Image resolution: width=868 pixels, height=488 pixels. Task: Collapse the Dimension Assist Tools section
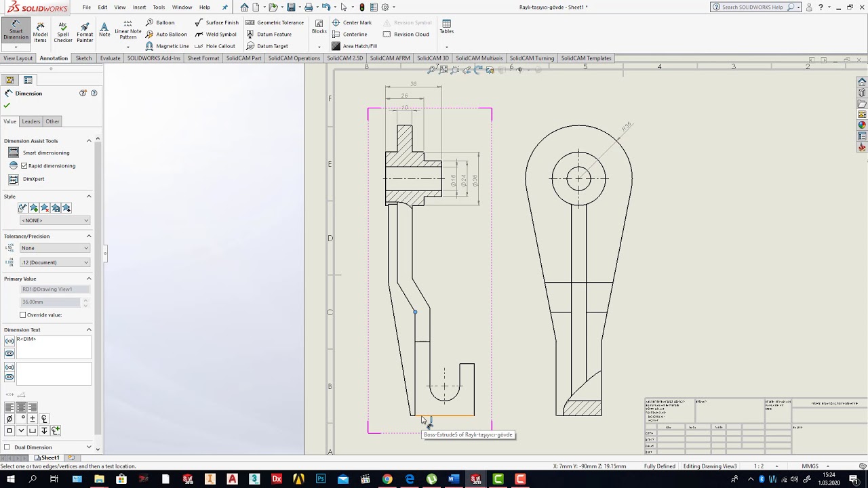[x=89, y=141]
